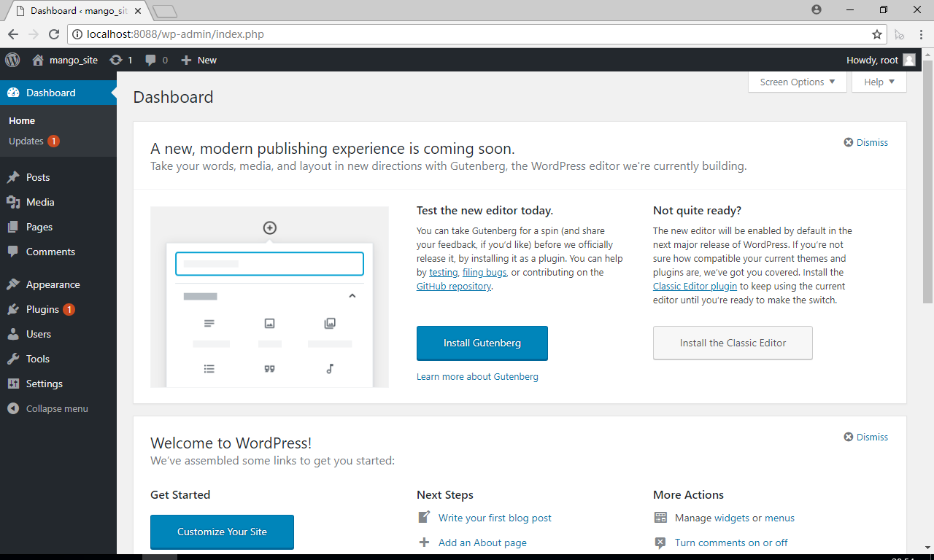Click the browser back arrow

click(13, 34)
